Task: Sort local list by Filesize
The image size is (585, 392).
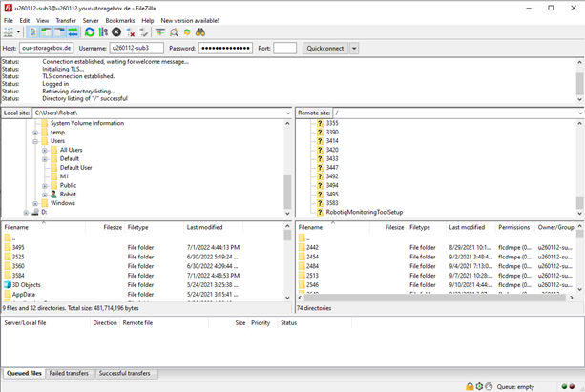Action: [x=105, y=227]
